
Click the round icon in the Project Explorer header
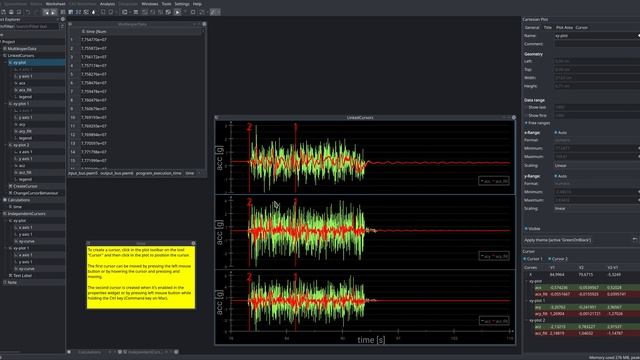point(62,19)
